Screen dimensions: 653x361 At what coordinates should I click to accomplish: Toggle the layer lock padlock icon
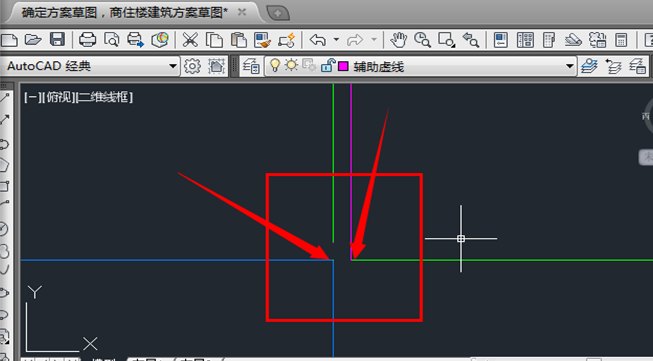point(328,65)
